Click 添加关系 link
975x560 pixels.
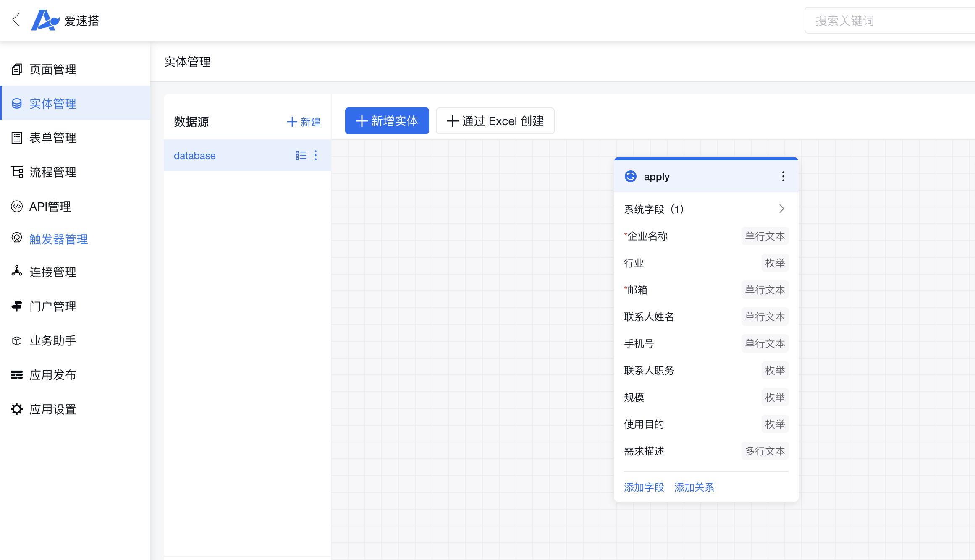[694, 487]
